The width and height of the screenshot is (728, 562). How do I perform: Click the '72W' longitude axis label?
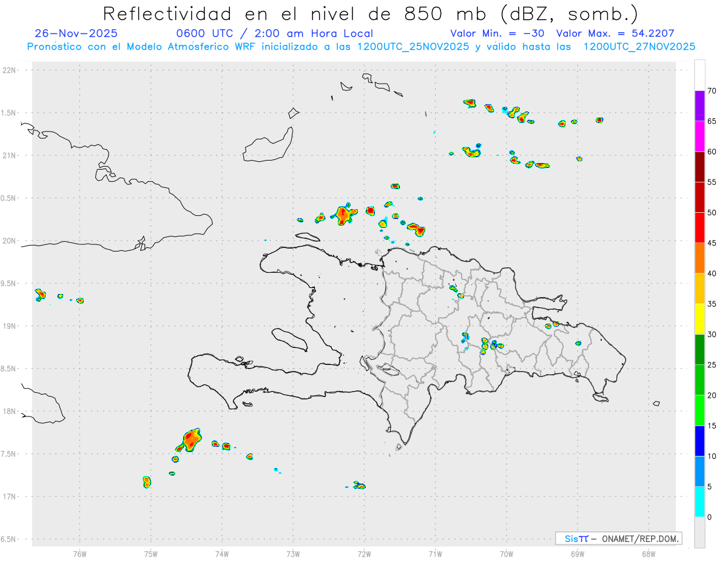pyautogui.click(x=364, y=554)
